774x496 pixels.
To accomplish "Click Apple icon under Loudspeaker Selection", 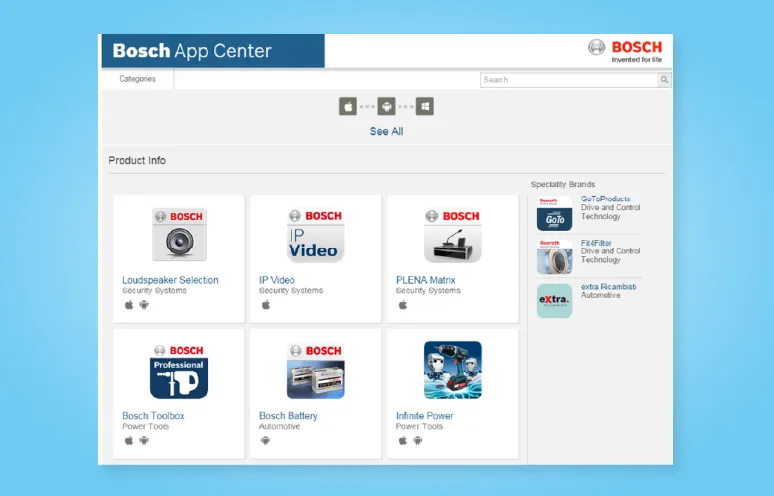I will pos(129,305).
